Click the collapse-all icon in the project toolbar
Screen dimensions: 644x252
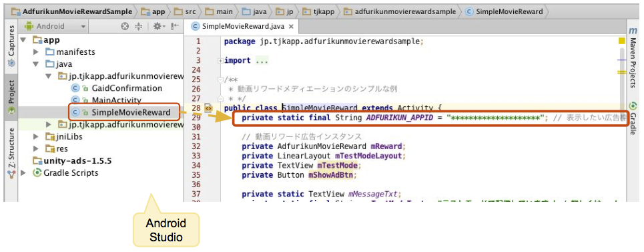(139, 26)
